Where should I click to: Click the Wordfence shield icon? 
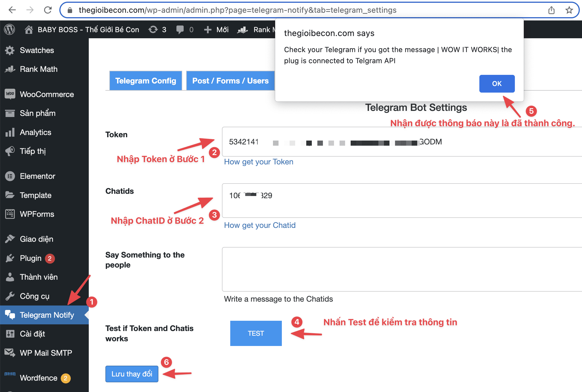point(10,374)
